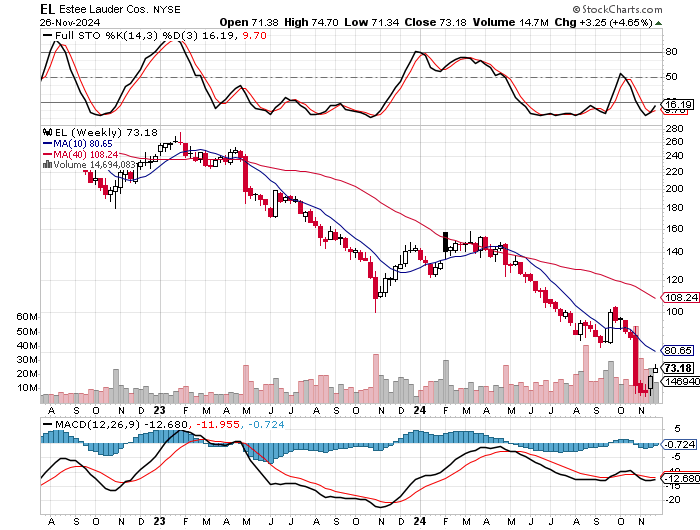Click the Estee Lauder Cos. company name
This screenshot has width=700, height=530.
104,9
